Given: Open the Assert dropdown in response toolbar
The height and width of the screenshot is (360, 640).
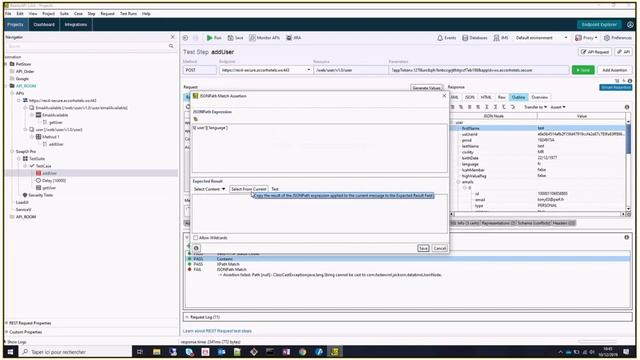Looking at the screenshot, I should pos(558,107).
